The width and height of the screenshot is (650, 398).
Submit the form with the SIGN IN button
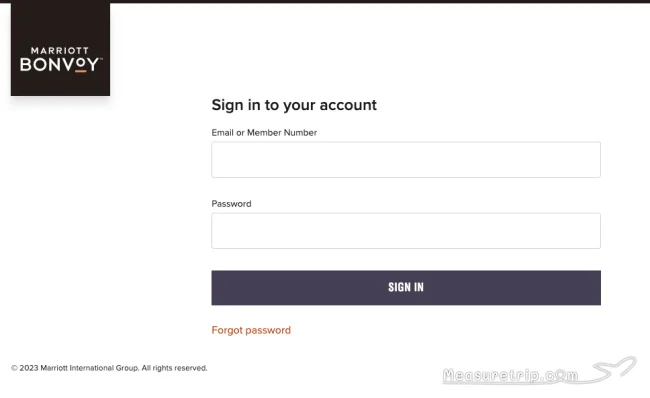(406, 288)
